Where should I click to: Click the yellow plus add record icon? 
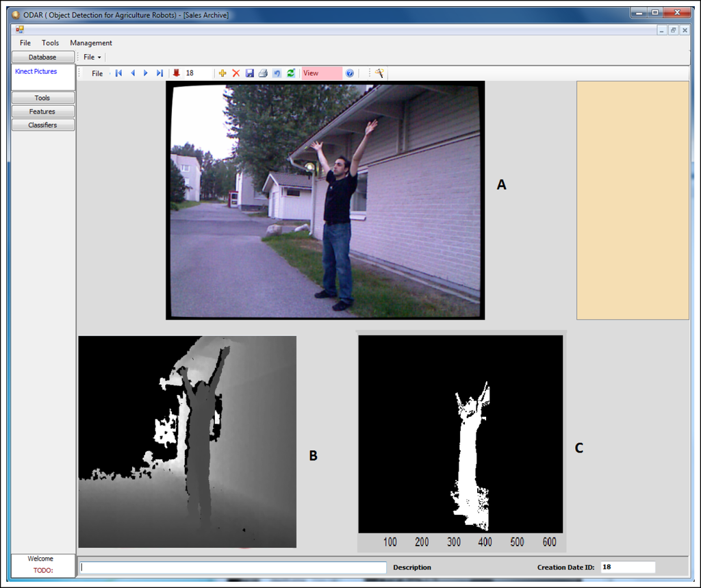[x=222, y=73]
